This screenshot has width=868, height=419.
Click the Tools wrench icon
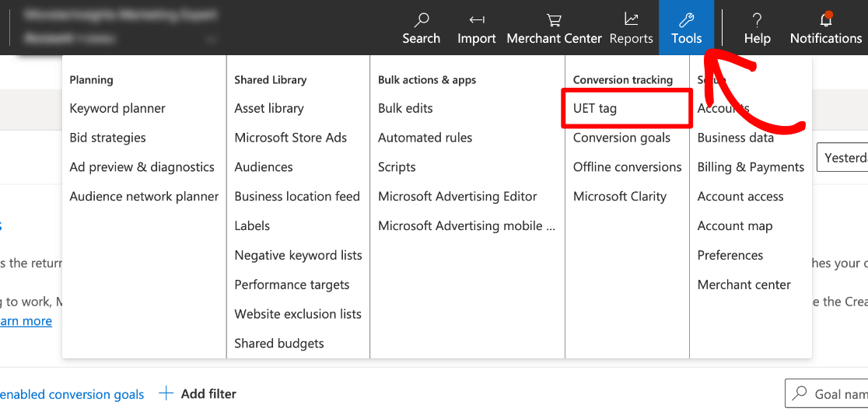[x=686, y=19]
